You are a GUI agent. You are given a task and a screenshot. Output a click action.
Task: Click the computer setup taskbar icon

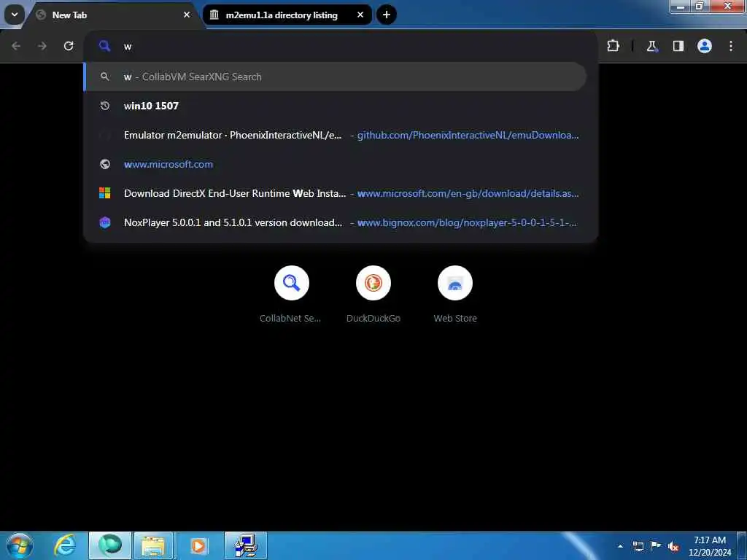click(x=246, y=545)
